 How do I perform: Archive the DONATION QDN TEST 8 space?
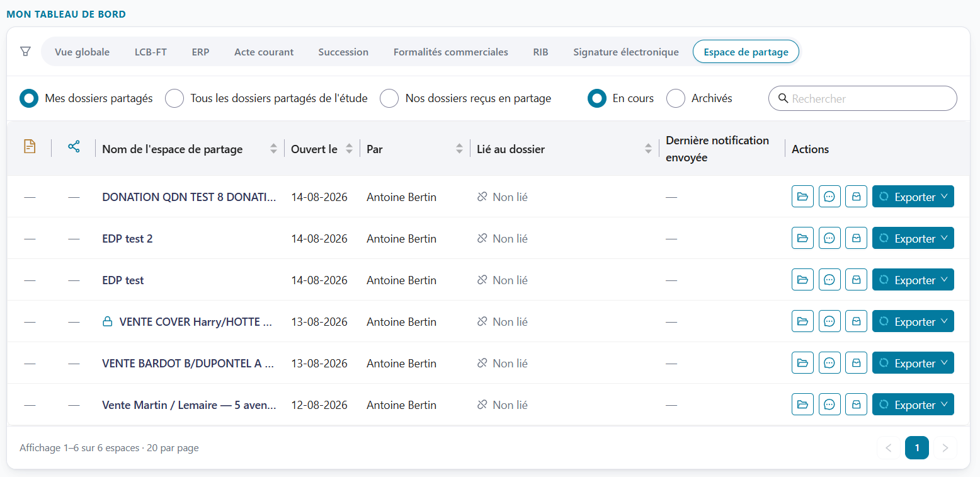(857, 197)
